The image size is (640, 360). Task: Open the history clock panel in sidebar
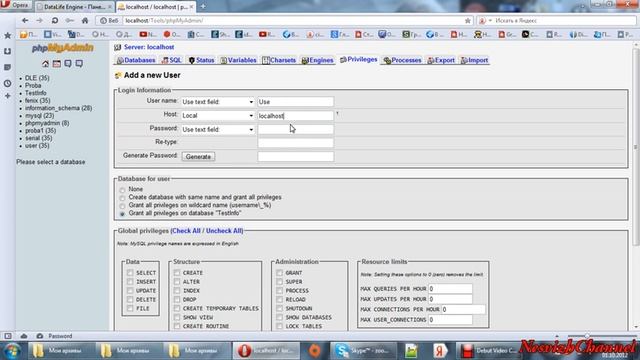(7, 83)
